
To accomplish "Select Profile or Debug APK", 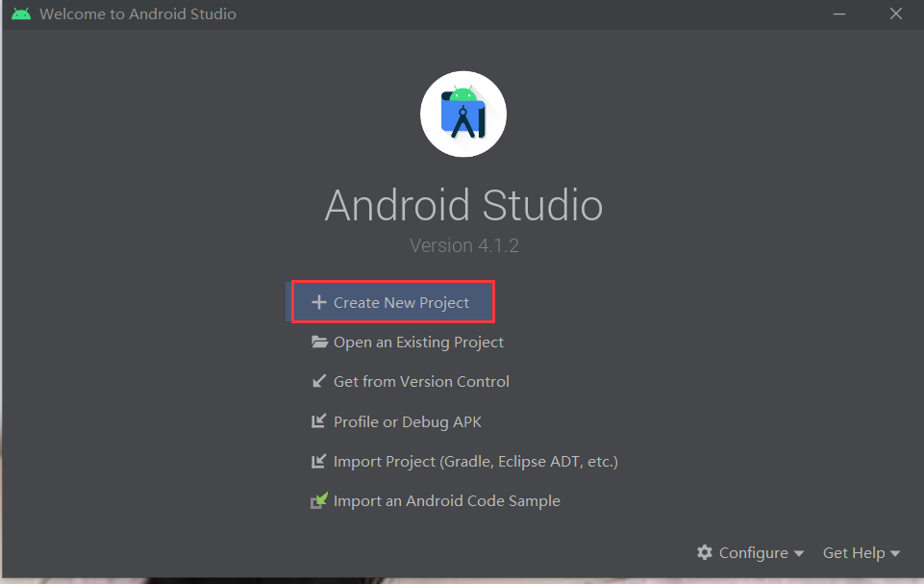I will pyautogui.click(x=408, y=421).
